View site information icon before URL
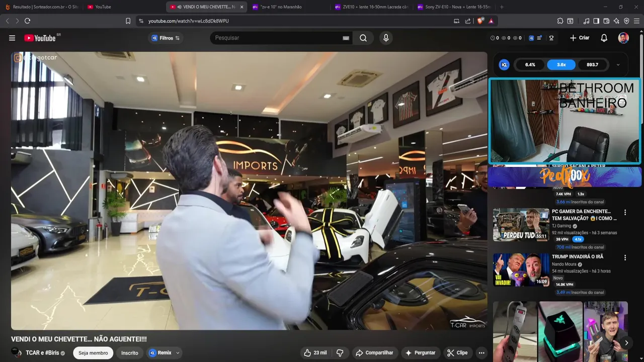Image resolution: width=644 pixels, height=362 pixels. (x=141, y=21)
